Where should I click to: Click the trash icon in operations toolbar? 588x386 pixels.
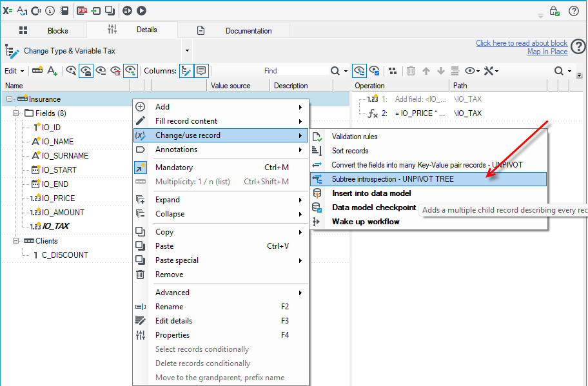tap(411, 71)
